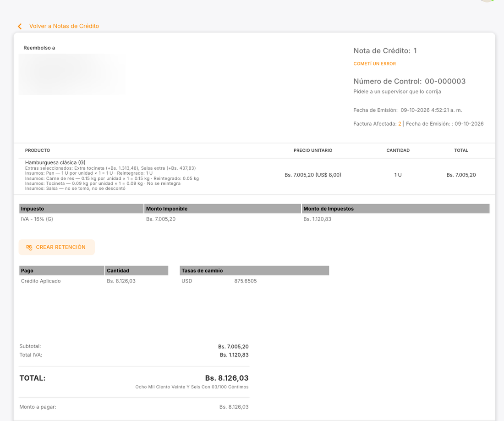Click the bold total Bs. 8.126,03
Viewport: 504px width, 421px height.
pos(227,378)
